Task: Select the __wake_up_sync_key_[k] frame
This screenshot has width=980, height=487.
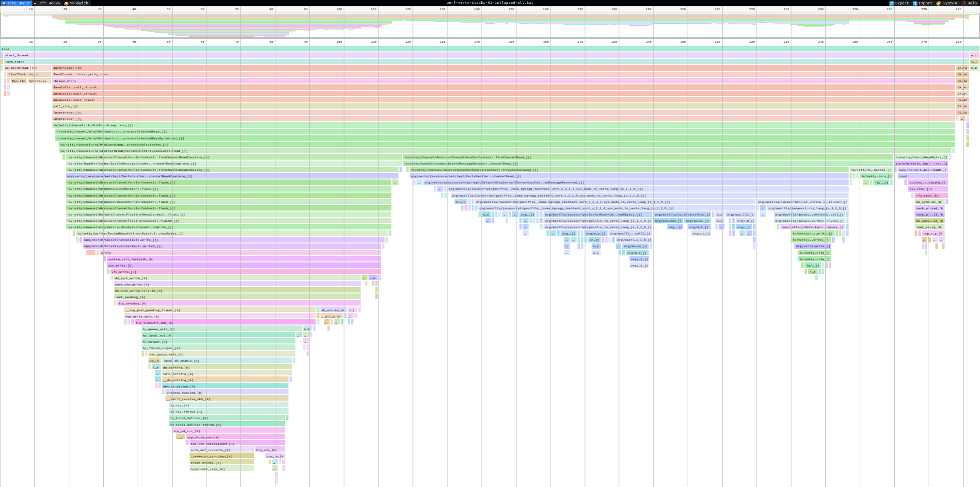Action: click(221, 456)
